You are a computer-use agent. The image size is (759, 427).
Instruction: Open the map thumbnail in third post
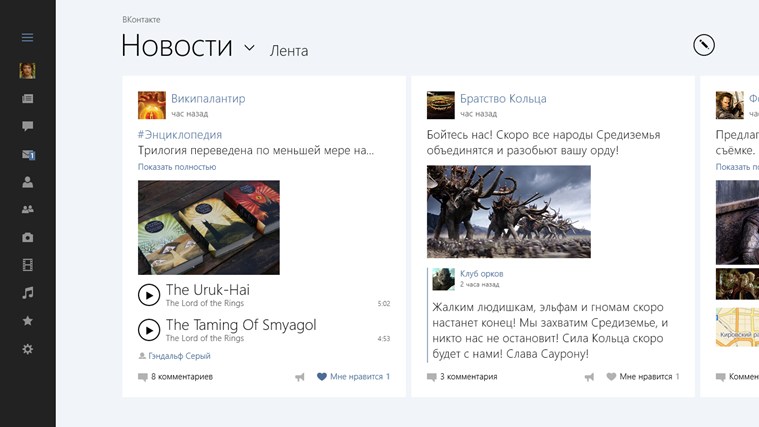tap(737, 327)
